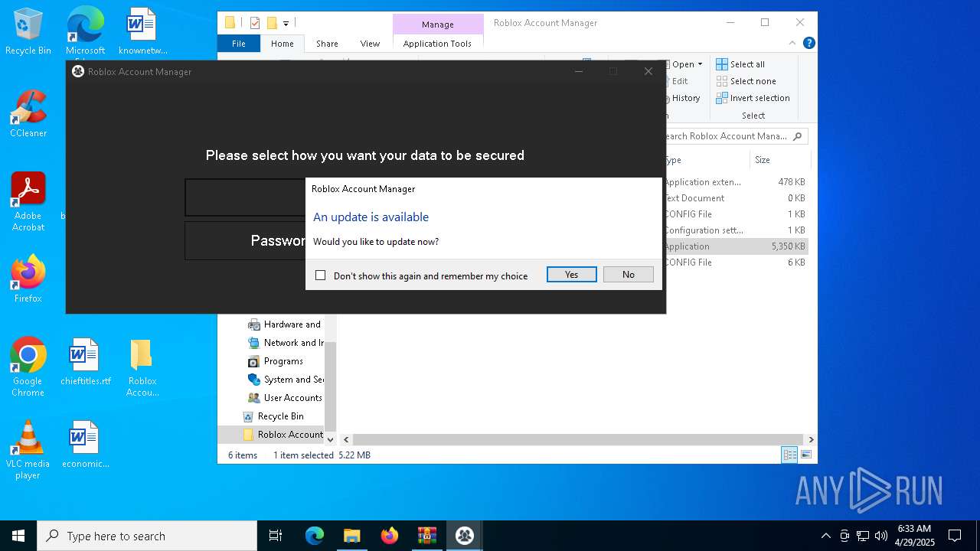Click the Edit ribbon command
This screenshot has height=551, width=980.
(680, 81)
